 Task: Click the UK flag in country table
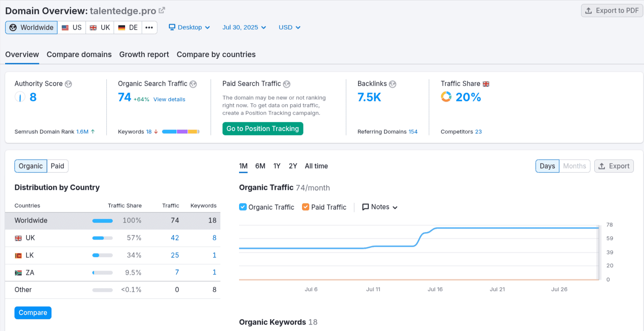[18, 238]
